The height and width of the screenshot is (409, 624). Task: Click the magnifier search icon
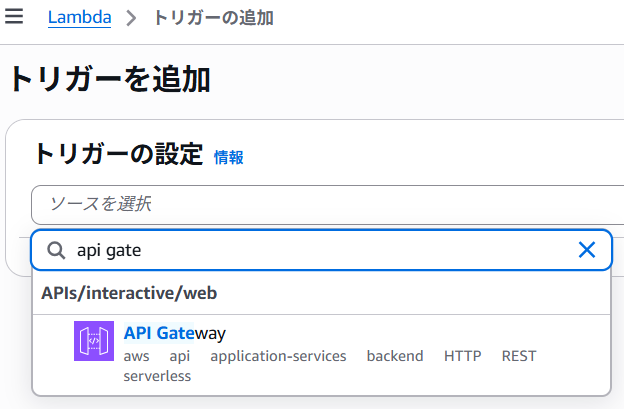(x=57, y=250)
